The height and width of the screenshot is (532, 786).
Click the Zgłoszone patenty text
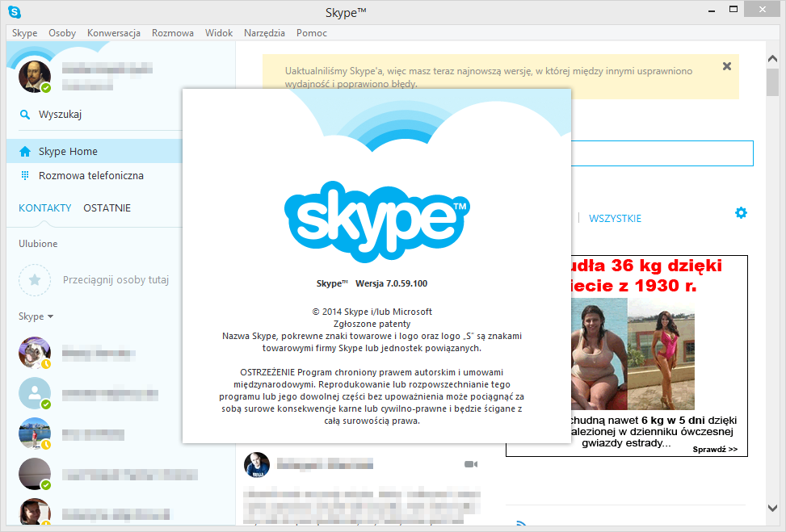click(372, 324)
